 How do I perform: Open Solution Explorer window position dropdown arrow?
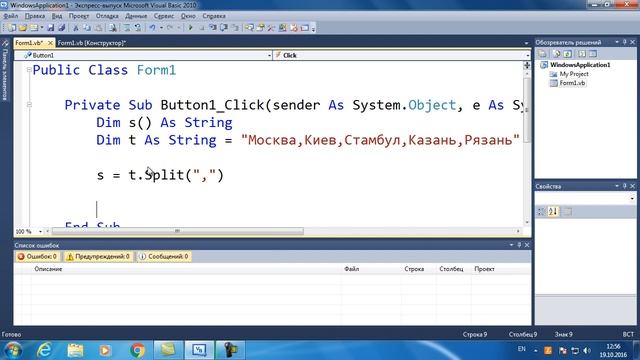[617, 42]
